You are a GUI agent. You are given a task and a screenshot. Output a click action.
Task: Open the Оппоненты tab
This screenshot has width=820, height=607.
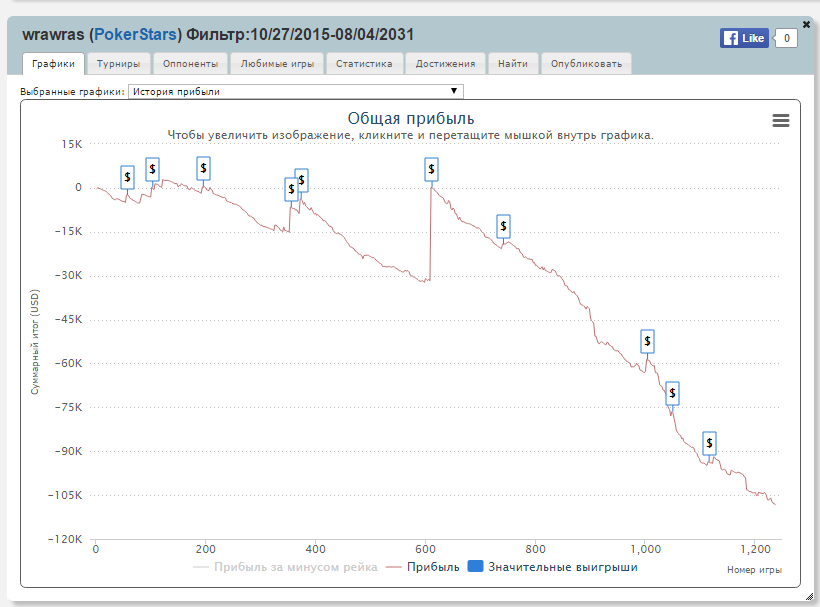[x=190, y=64]
